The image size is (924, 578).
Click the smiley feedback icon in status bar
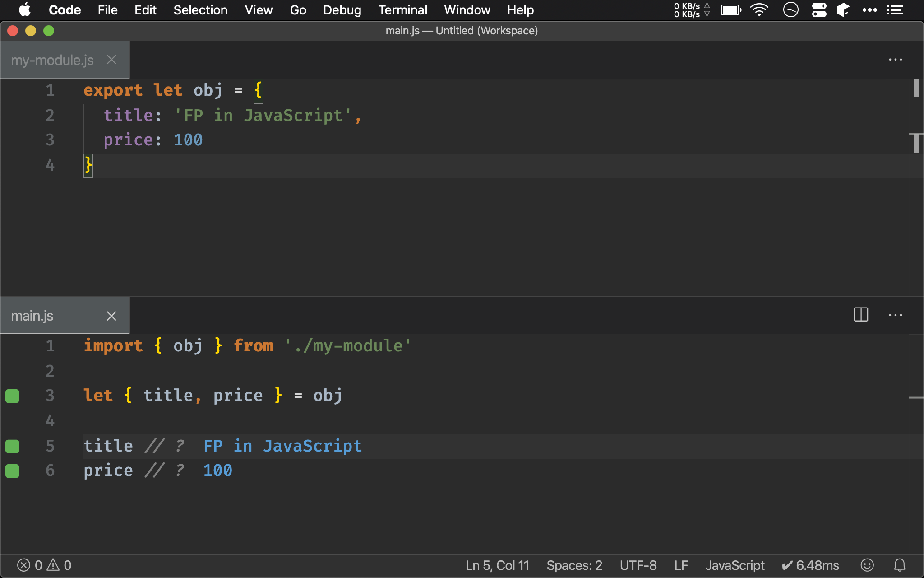(867, 565)
